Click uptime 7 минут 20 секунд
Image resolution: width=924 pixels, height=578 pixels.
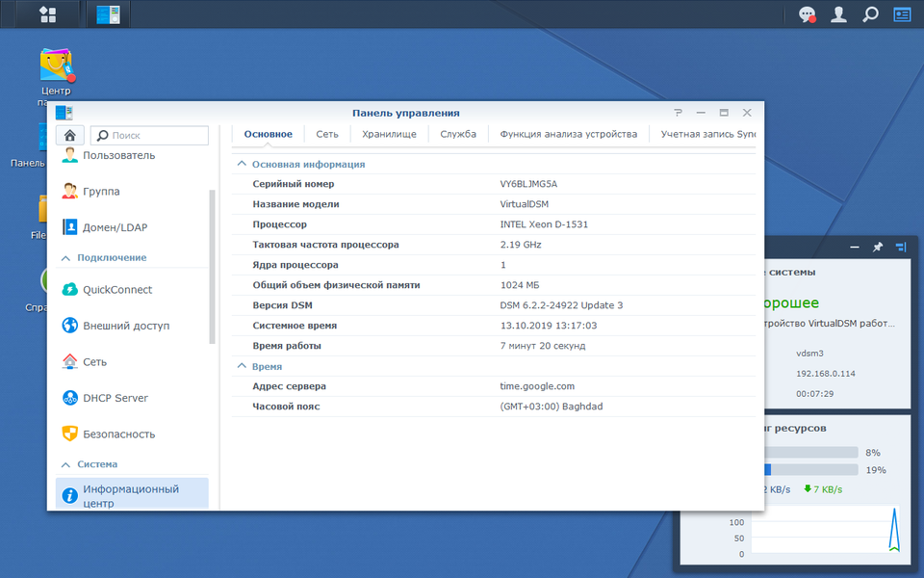(x=543, y=346)
